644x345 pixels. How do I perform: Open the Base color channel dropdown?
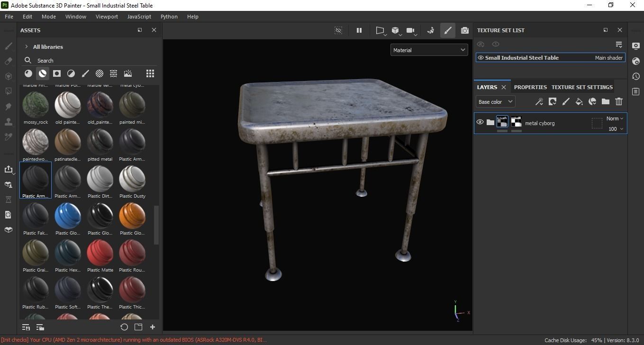tap(494, 101)
